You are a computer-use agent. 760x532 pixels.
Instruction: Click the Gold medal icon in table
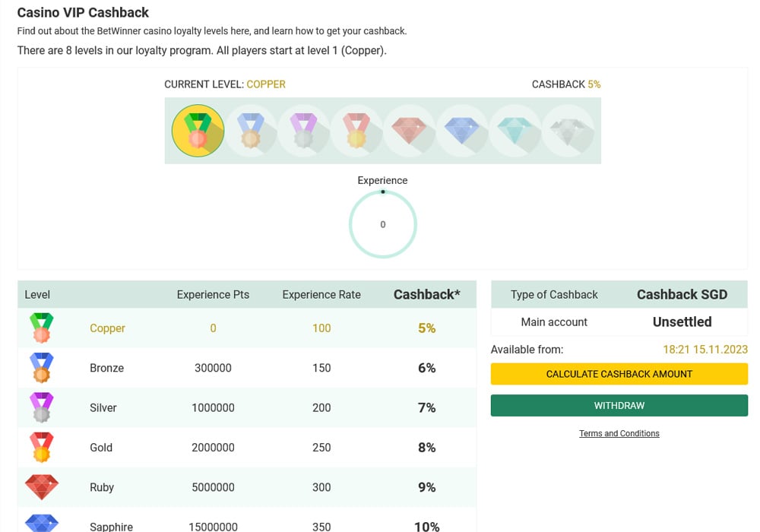coord(42,447)
